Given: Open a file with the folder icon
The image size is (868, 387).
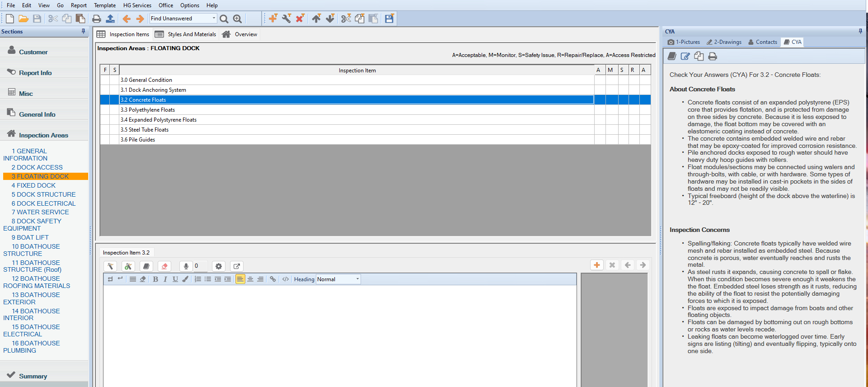Looking at the screenshot, I should (23, 19).
